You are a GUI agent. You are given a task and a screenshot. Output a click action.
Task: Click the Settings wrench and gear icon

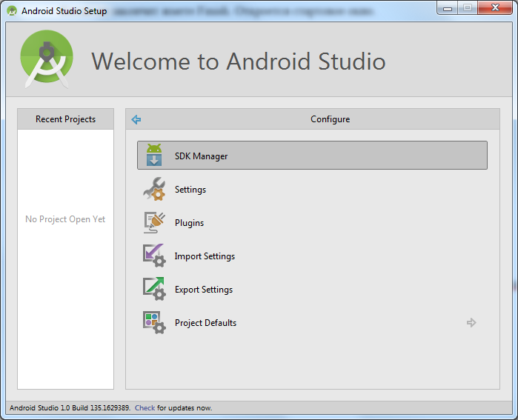[154, 190]
